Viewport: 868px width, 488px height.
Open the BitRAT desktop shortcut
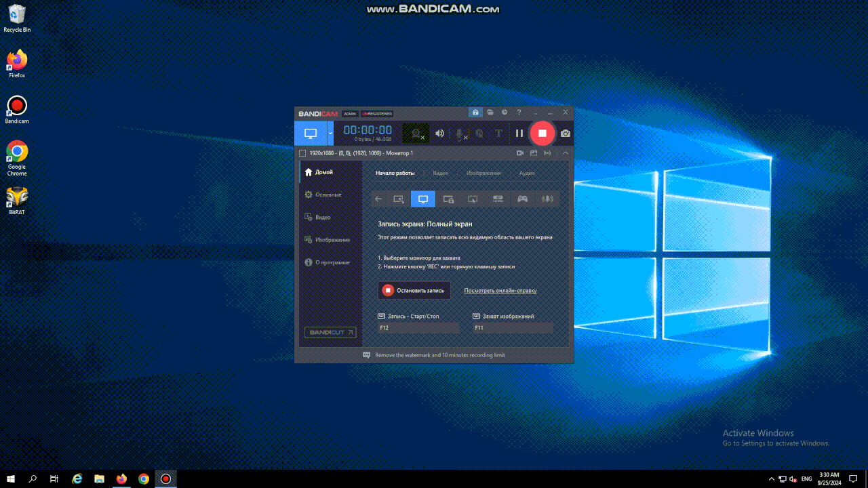coord(17,200)
